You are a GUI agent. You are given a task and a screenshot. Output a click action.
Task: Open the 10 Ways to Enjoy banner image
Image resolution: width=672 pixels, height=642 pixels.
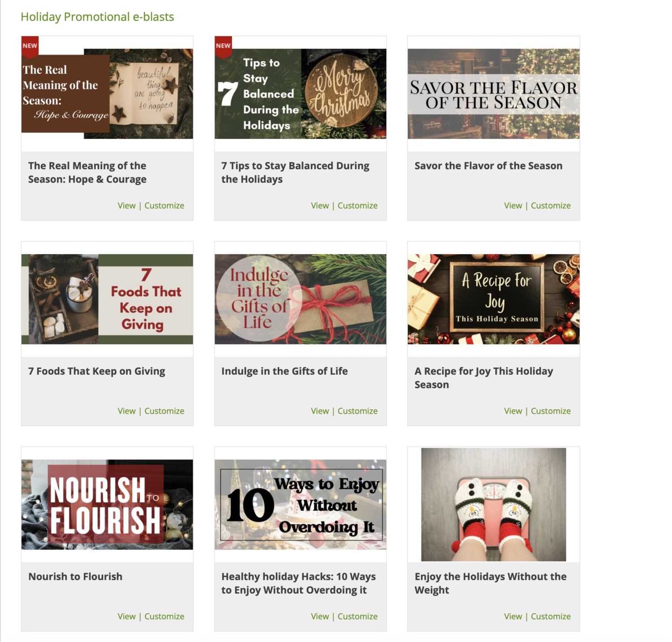click(x=300, y=505)
